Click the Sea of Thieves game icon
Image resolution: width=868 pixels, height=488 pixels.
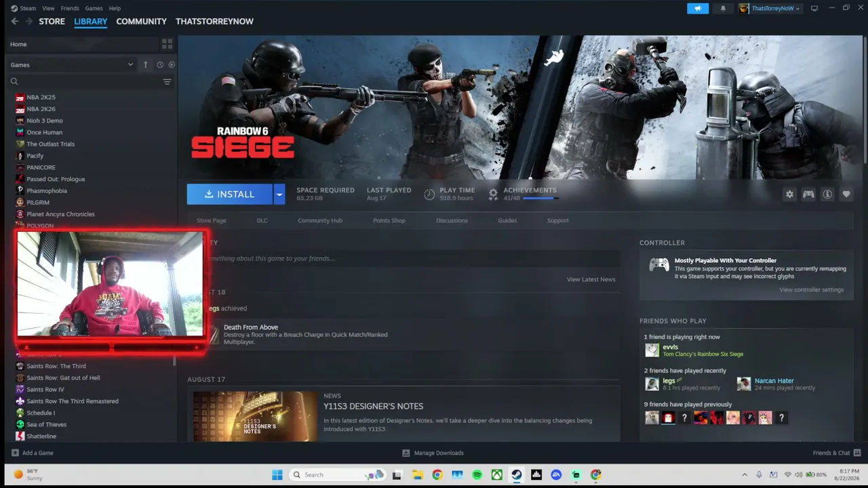(x=20, y=425)
